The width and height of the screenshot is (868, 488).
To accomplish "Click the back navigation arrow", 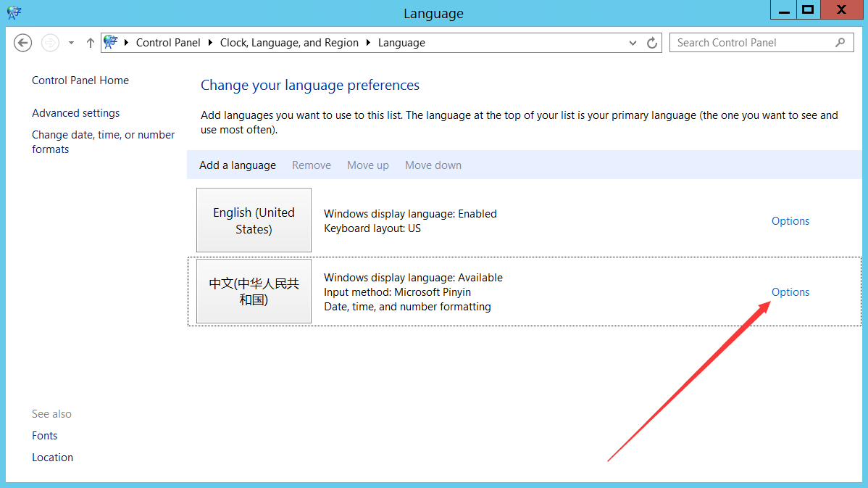I will pos(22,43).
